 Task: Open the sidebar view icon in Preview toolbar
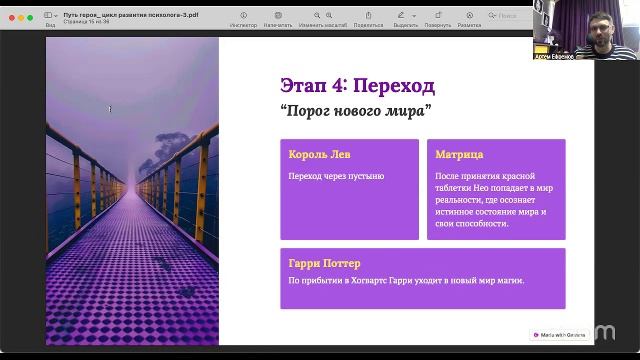pyautogui.click(x=48, y=15)
